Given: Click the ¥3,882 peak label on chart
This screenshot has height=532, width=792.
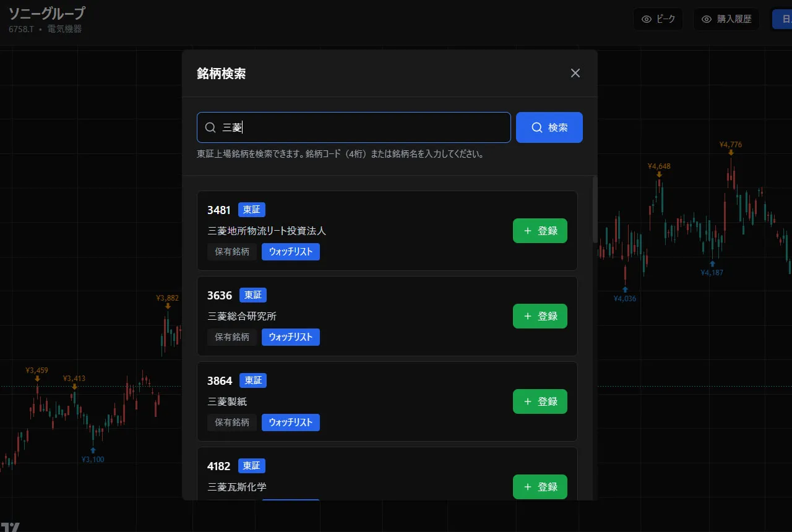Looking at the screenshot, I should [x=167, y=298].
